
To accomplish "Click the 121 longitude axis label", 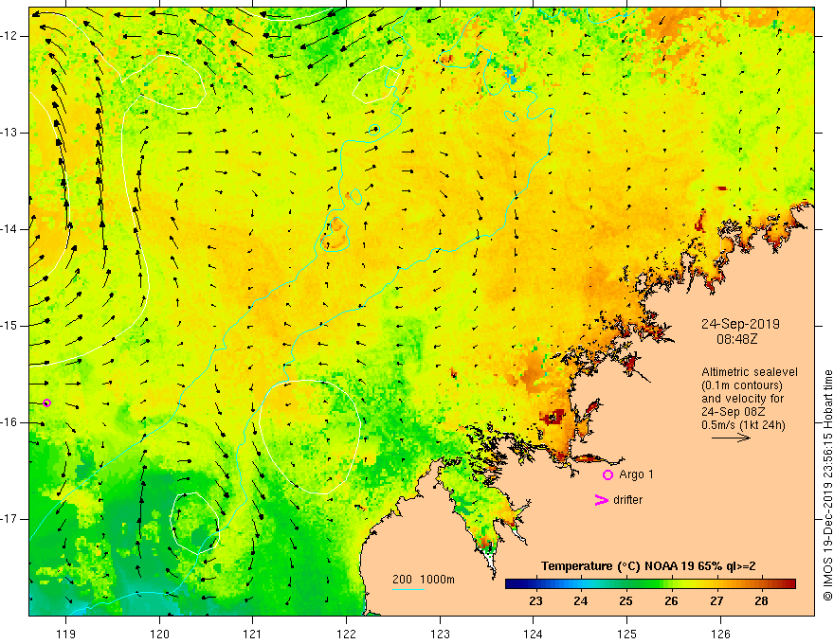I will tap(253, 634).
